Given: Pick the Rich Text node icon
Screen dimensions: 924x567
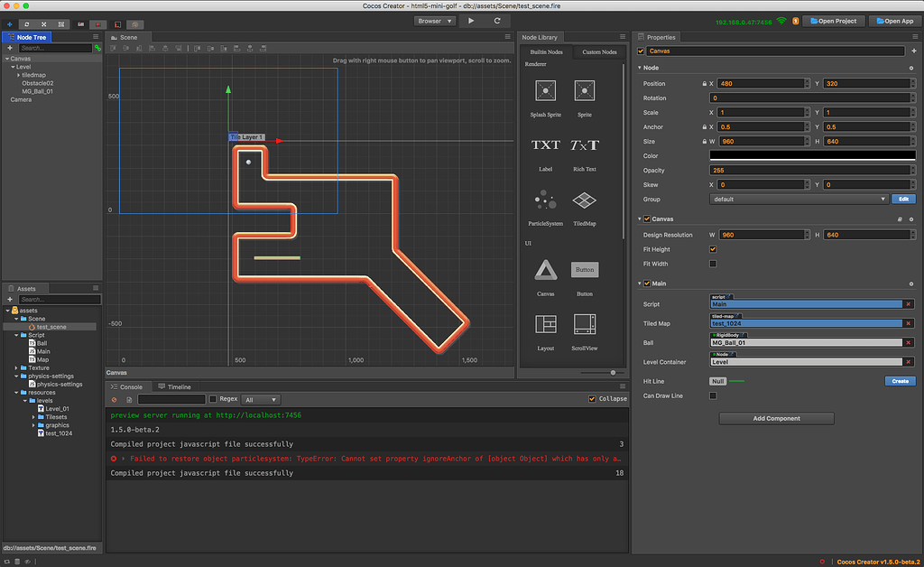Looking at the screenshot, I should [585, 145].
